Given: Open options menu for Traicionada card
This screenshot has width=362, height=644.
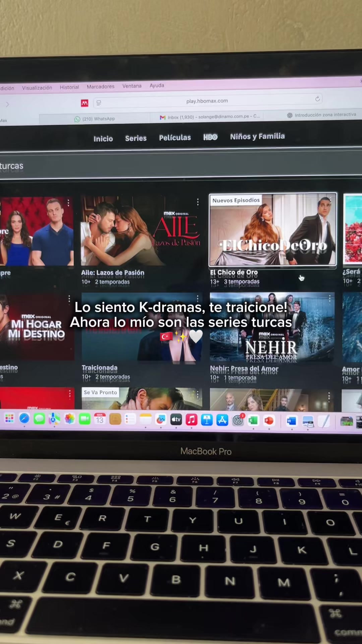Looking at the screenshot, I should point(198,299).
